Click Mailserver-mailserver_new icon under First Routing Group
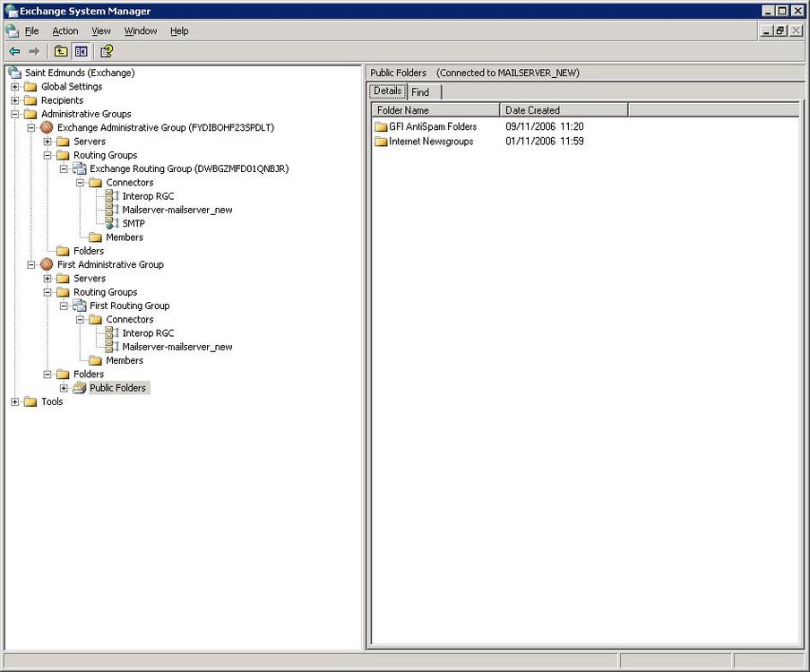Viewport: 810px width, 672px height. (112, 347)
